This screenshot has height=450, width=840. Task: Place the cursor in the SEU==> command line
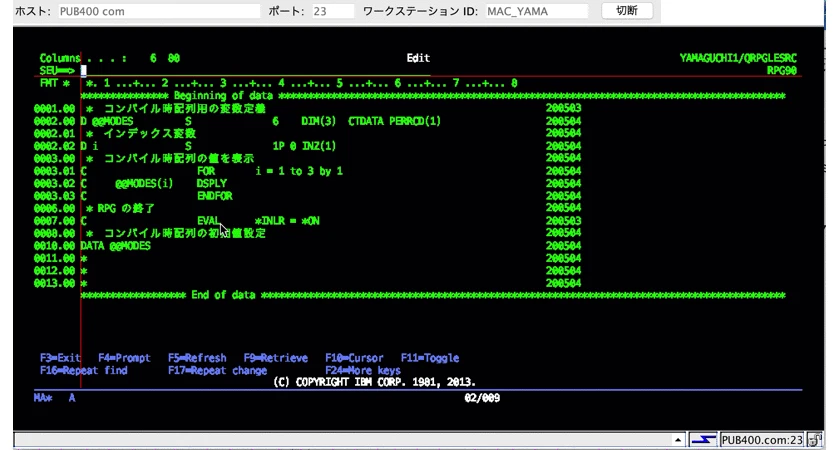[254, 71]
